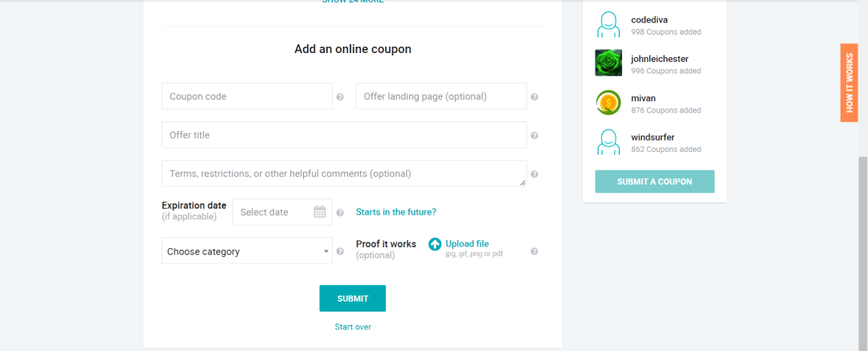The image size is (868, 351).
Task: Click the upload arrow icon
Action: [435, 244]
